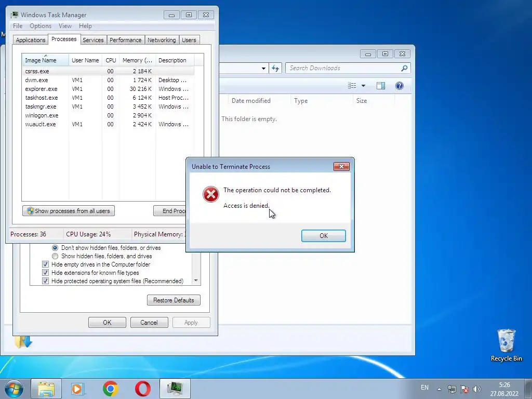Switch to the Performance tab

[x=126, y=39]
